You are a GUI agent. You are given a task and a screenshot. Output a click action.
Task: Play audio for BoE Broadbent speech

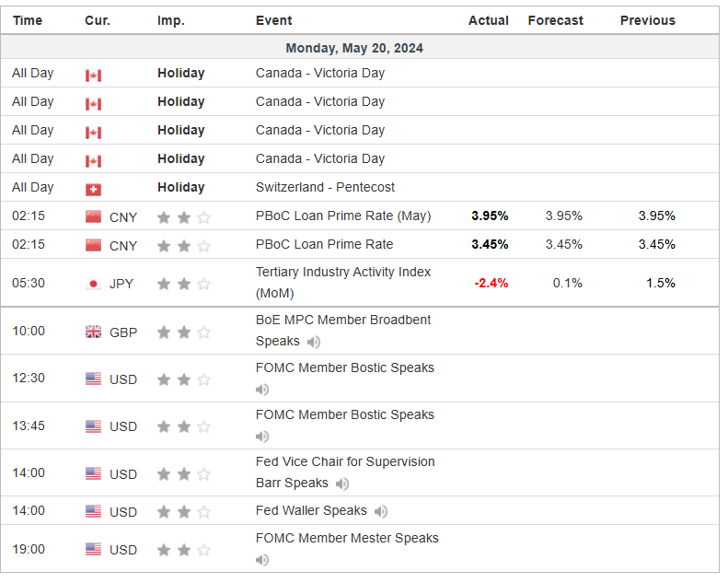coord(314,342)
